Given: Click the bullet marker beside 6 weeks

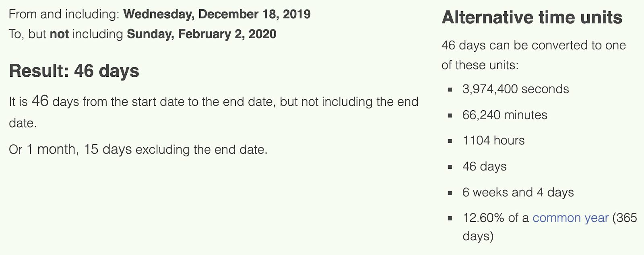Looking at the screenshot, I should coord(450,193).
